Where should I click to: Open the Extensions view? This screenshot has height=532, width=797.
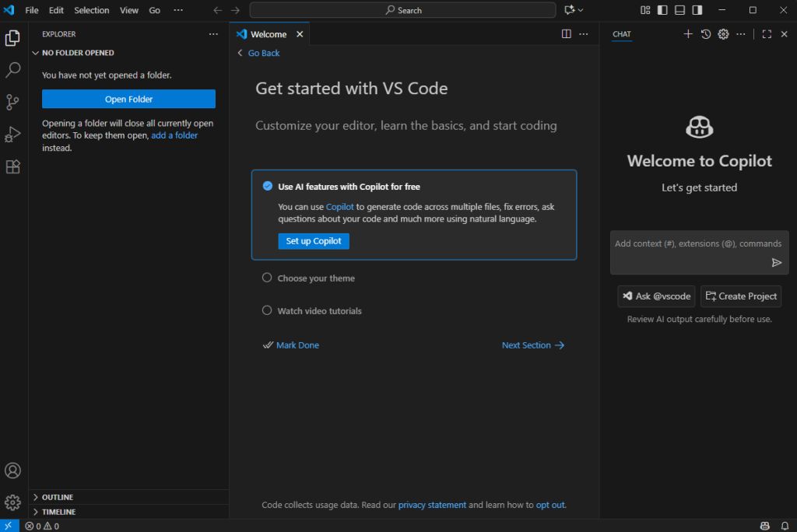pos(13,166)
